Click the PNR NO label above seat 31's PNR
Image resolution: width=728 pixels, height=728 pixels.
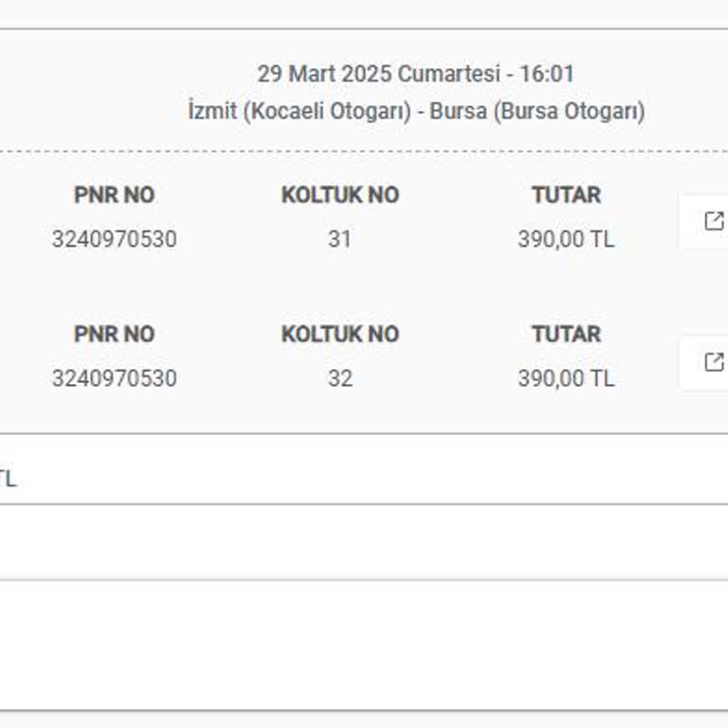click(x=114, y=195)
